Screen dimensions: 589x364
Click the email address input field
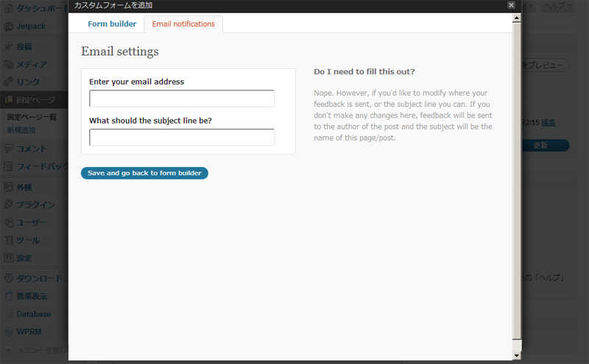182,99
